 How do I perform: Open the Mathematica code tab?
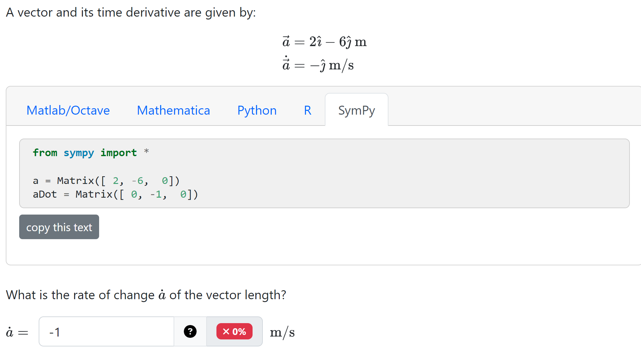(173, 110)
